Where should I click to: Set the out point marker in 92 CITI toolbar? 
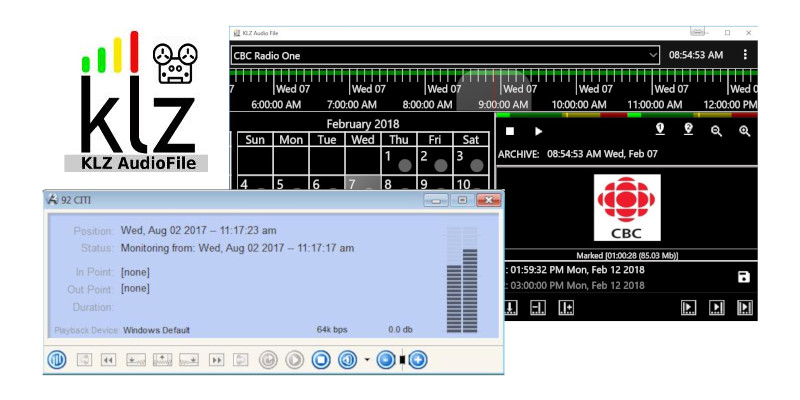click(x=189, y=360)
